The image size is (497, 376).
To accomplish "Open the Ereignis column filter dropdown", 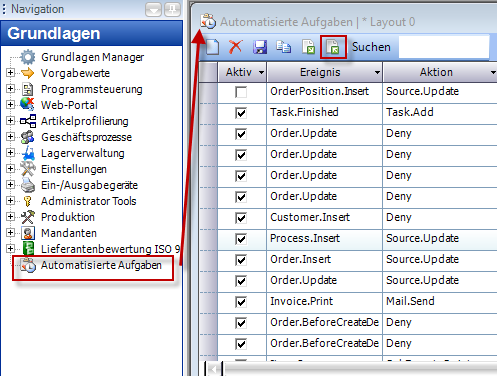I will [x=377, y=72].
